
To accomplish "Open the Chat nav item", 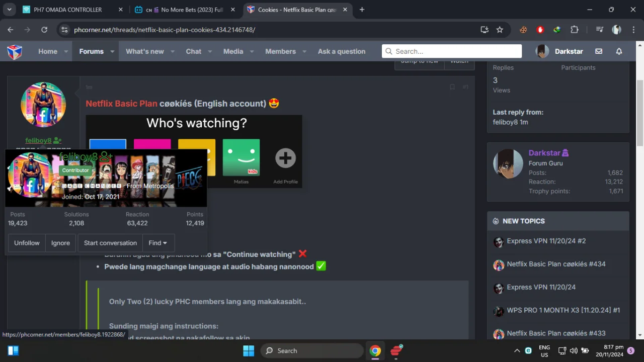I will click(x=194, y=51).
